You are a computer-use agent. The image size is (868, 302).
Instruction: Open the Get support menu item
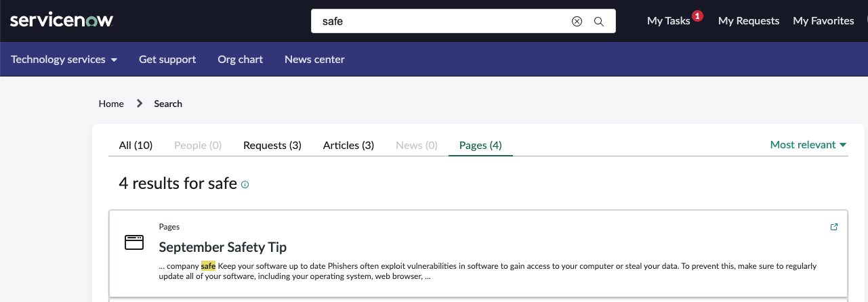167,60
